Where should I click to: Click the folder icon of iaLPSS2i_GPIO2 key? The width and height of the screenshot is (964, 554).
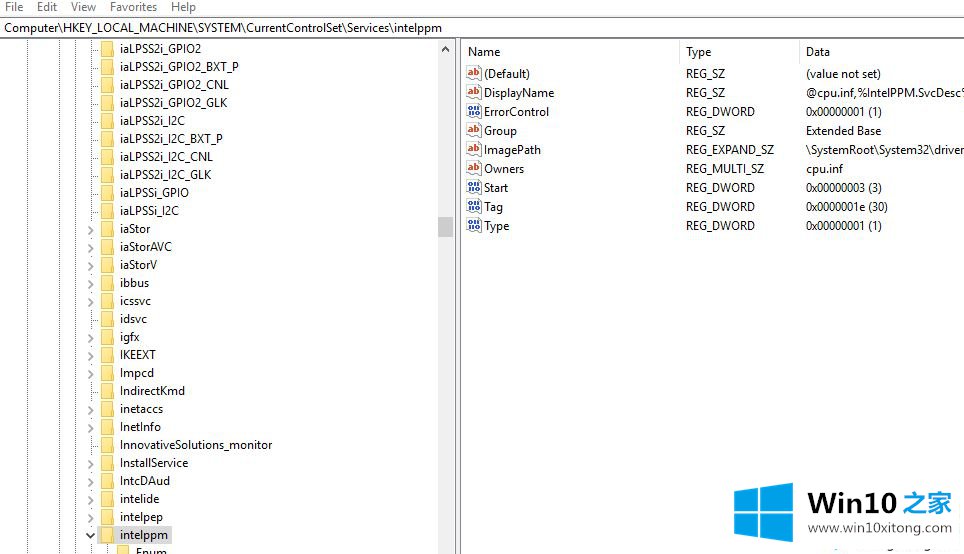(108, 49)
